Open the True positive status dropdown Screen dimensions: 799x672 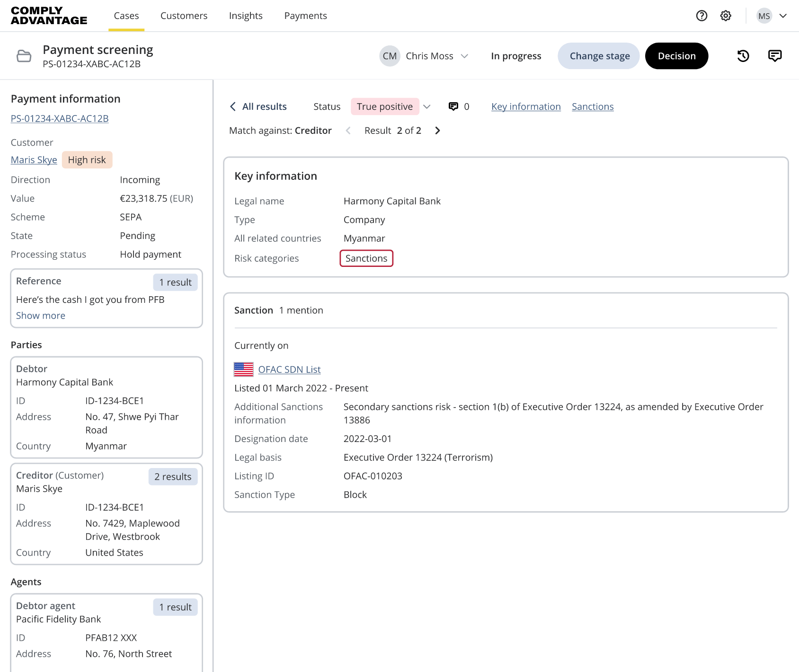(426, 106)
